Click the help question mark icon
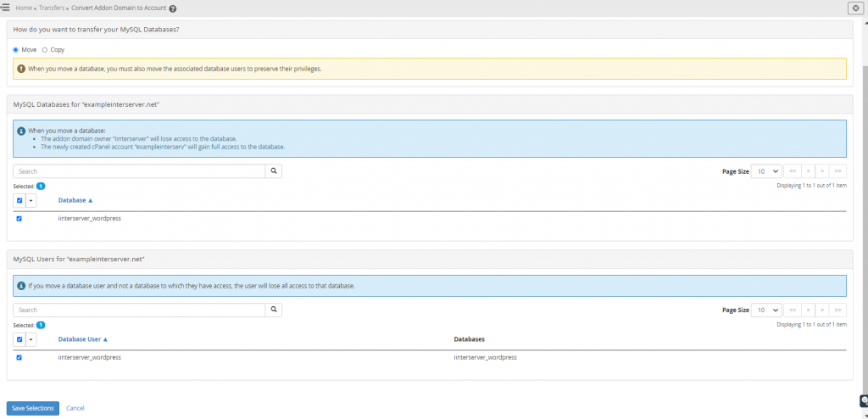Screen dimensions: 868x419 (x=173, y=8)
